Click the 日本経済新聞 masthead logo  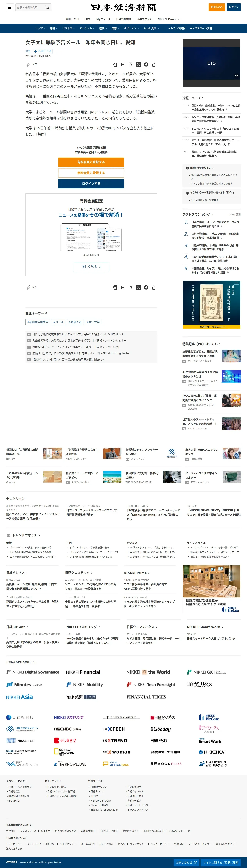coord(123,8)
